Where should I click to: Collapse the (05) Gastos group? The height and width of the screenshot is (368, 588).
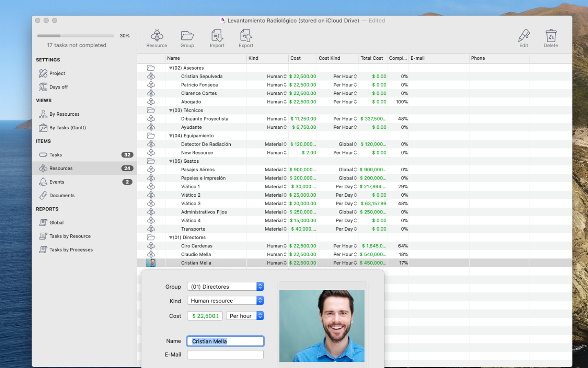[171, 162]
